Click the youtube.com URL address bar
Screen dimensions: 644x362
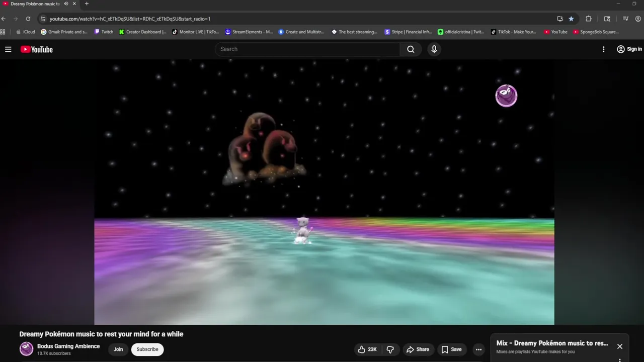click(130, 19)
